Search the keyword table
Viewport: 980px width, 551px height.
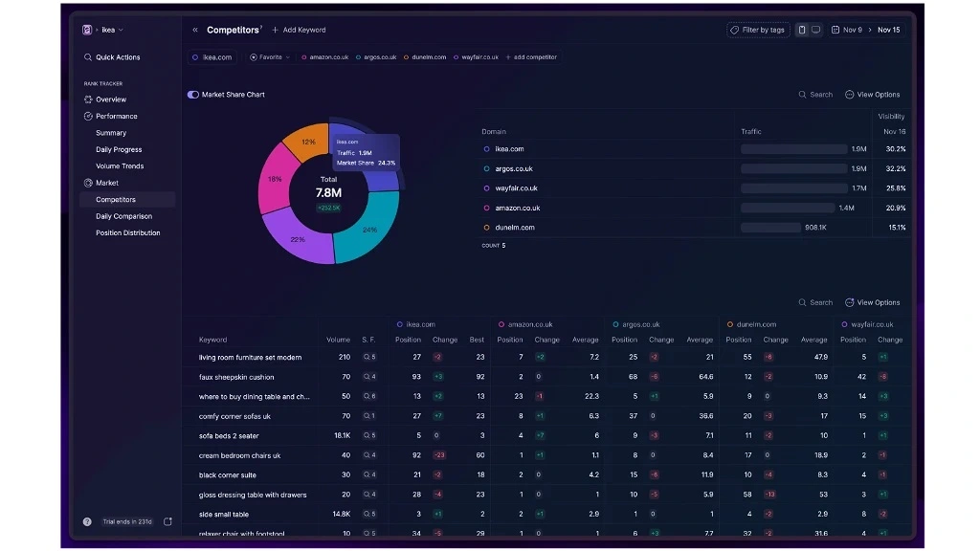coord(815,302)
